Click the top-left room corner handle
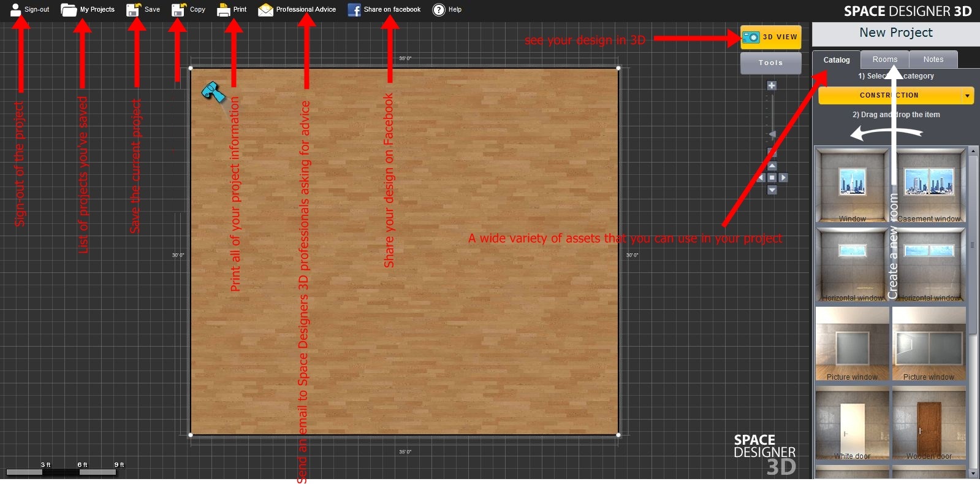 [x=191, y=68]
